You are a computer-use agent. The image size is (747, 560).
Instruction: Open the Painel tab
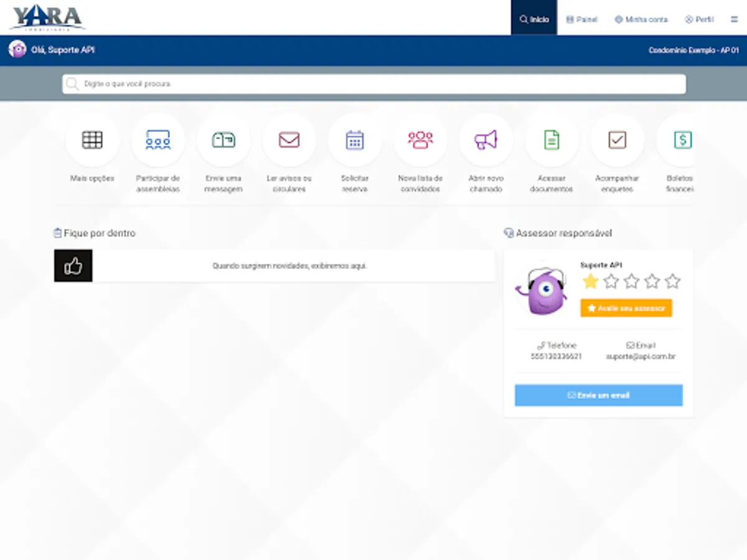[x=581, y=19]
